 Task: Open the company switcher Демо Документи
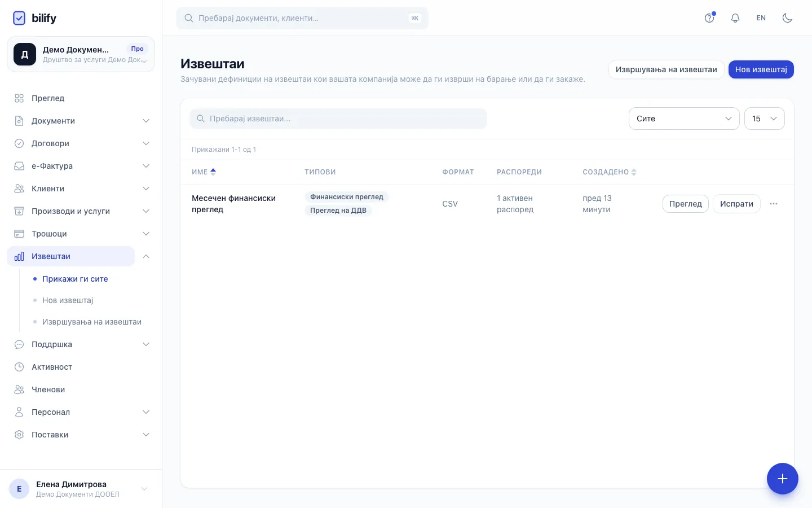click(81, 54)
